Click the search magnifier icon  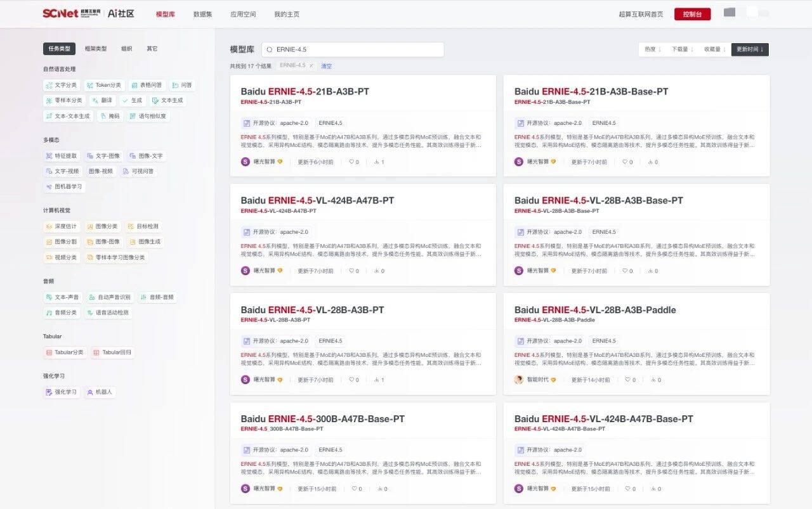270,49
